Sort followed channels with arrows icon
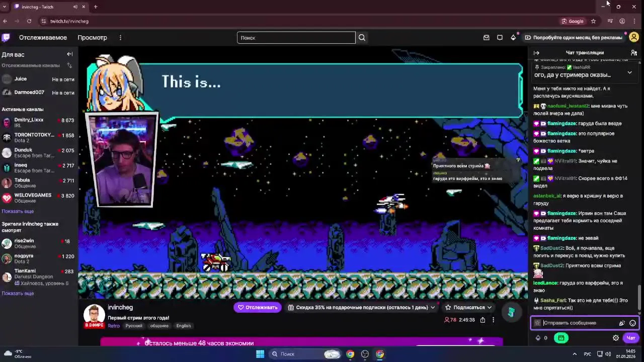 coord(69,65)
